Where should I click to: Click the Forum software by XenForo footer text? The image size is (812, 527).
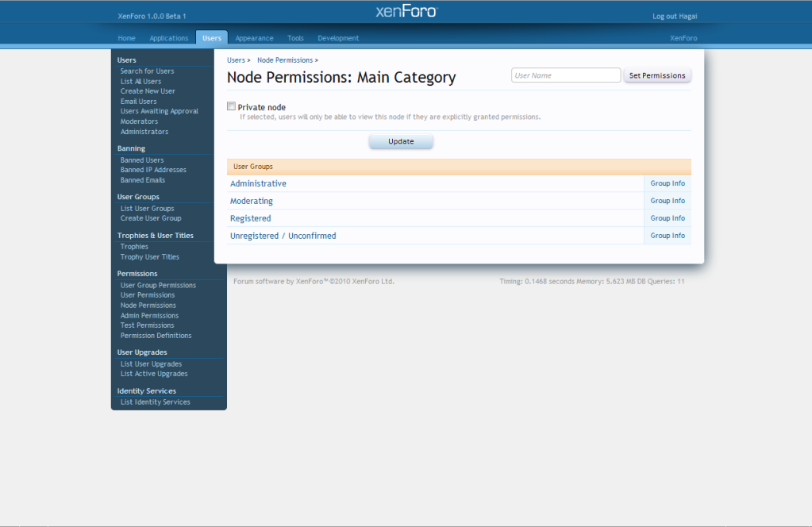[314, 282]
